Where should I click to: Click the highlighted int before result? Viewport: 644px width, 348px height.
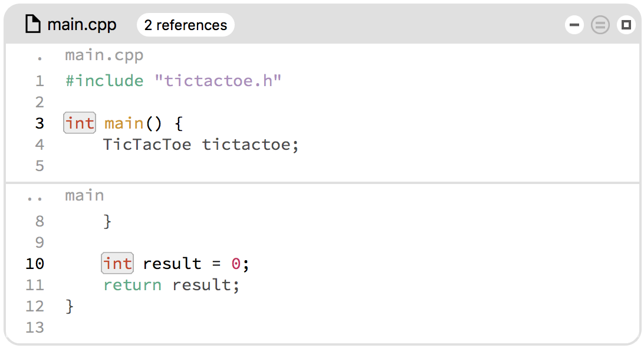click(x=117, y=264)
